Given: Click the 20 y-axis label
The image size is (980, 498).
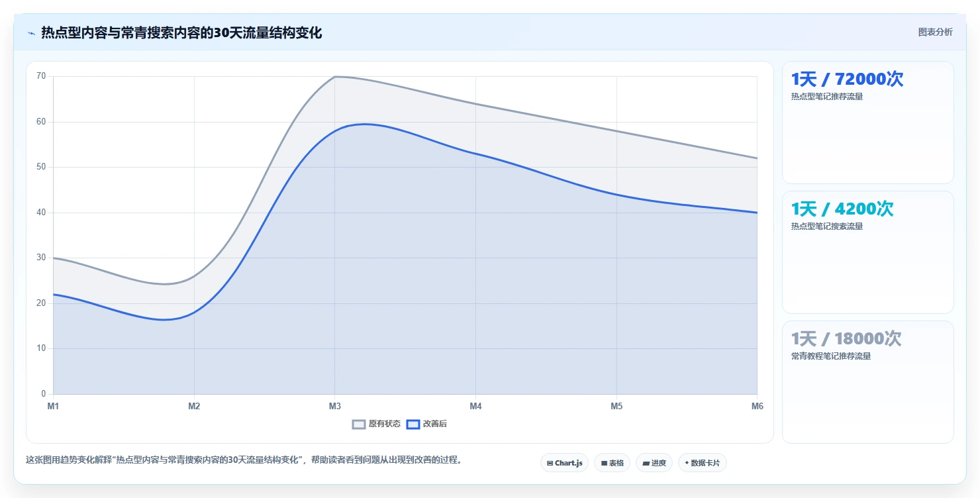Looking at the screenshot, I should (41, 303).
